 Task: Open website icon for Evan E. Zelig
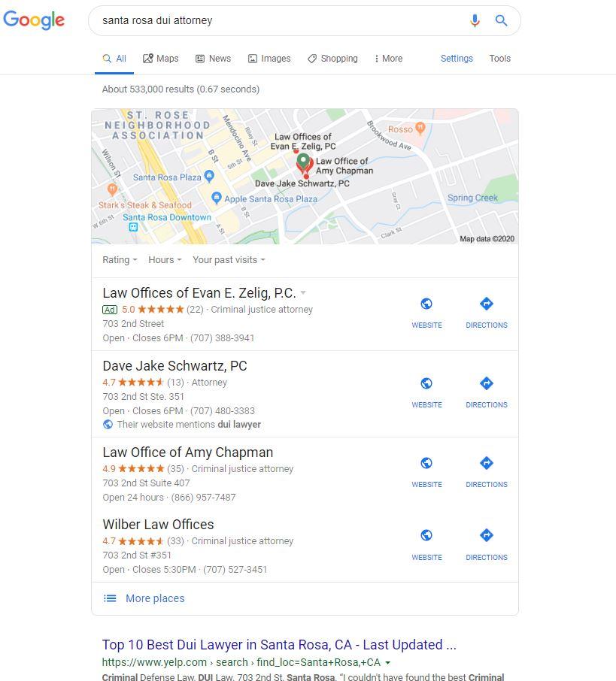tap(426, 304)
